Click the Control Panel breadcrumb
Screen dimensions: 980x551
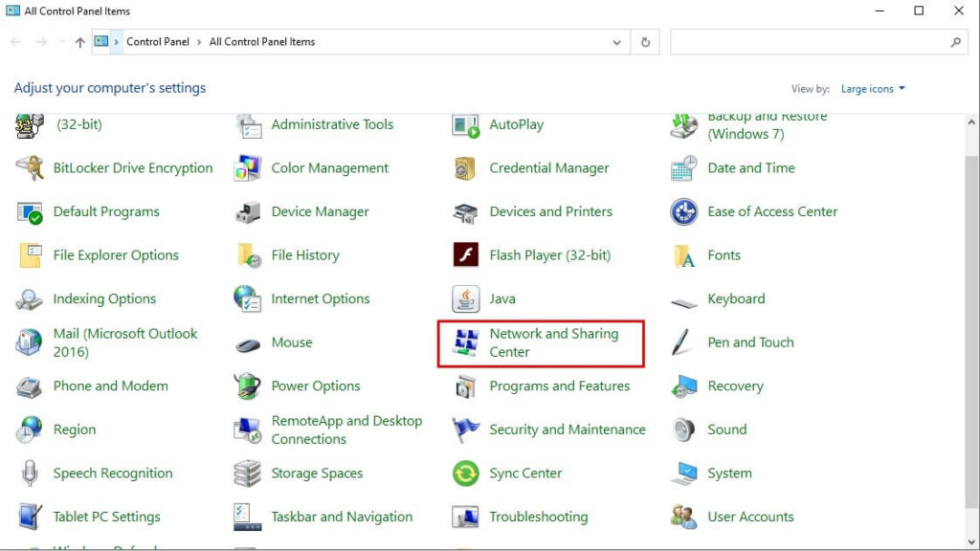(x=158, y=42)
